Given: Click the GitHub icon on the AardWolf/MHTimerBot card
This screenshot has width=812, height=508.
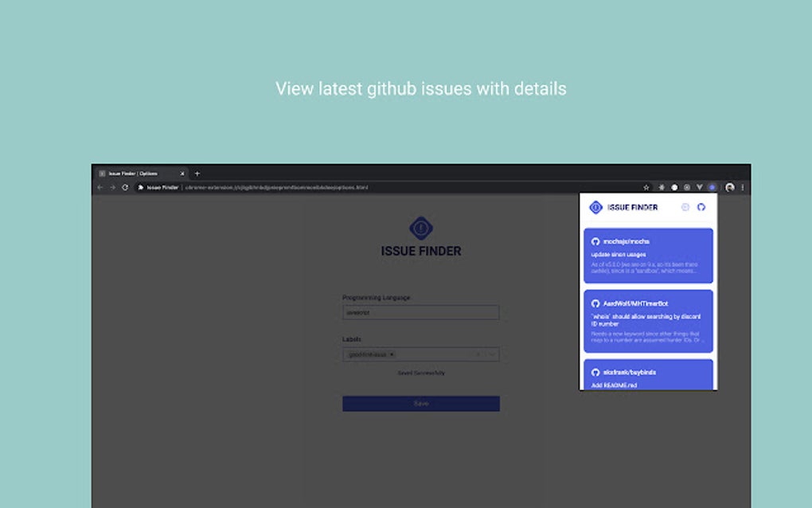Looking at the screenshot, I should pos(595,303).
